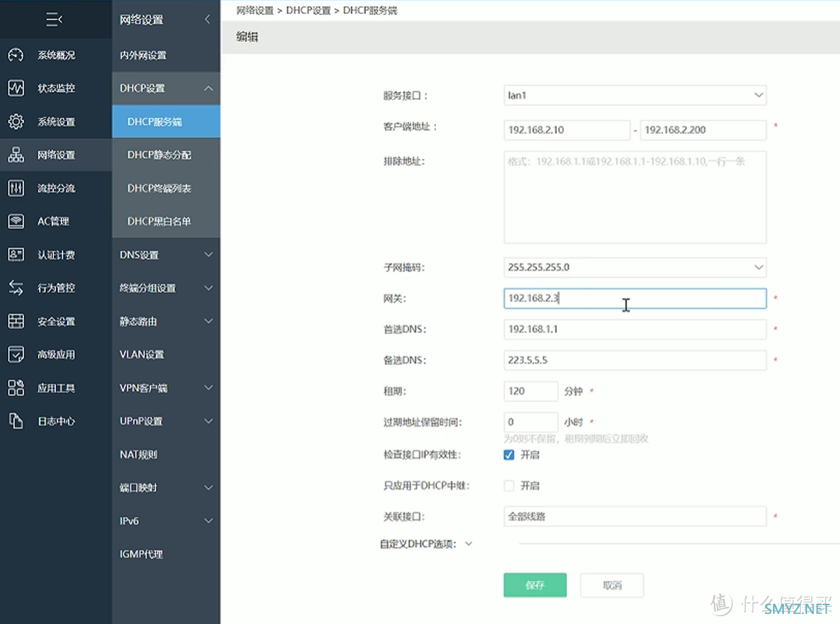Viewport: 840px width, 624px height.
Task: Click the client end address 192.168.2.200 field
Action: tap(704, 129)
